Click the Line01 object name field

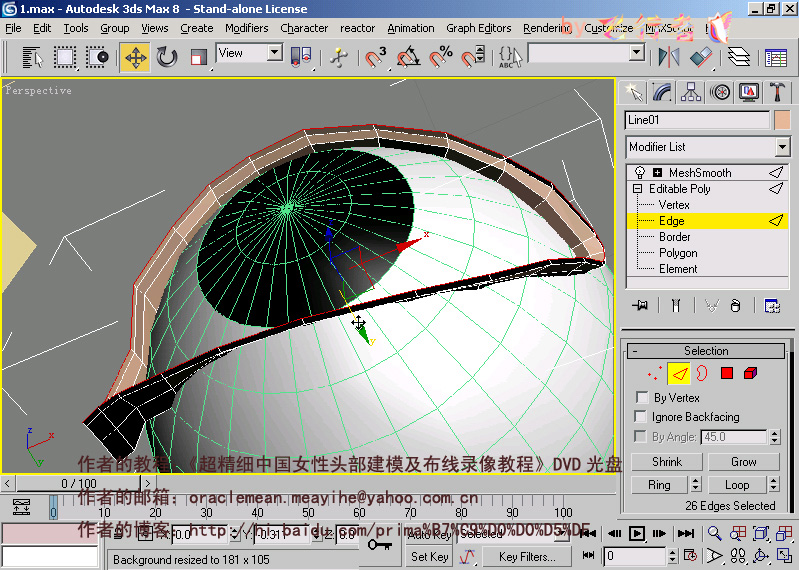coord(697,120)
